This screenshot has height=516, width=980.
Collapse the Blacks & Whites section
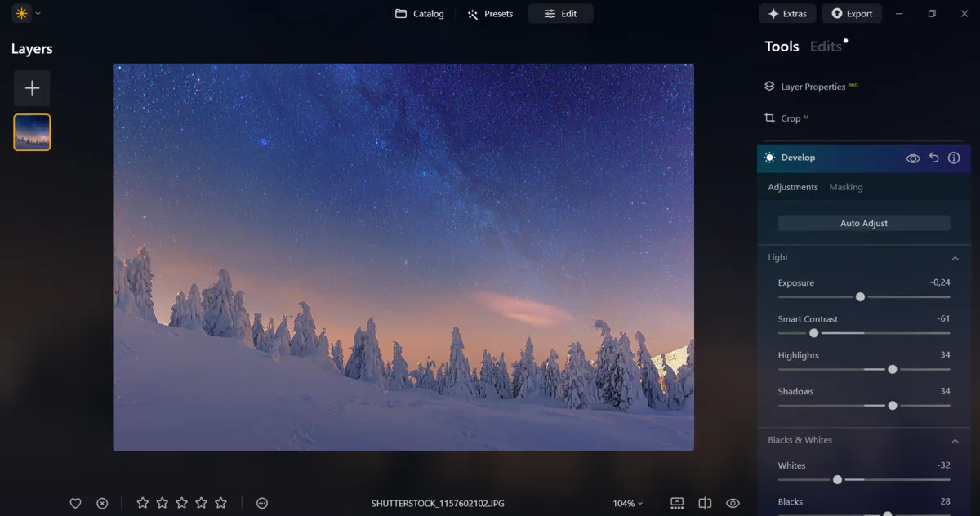(x=955, y=440)
